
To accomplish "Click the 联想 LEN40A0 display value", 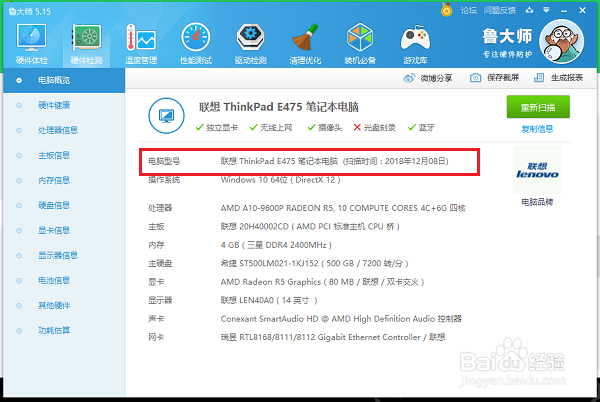I will click(x=269, y=300).
